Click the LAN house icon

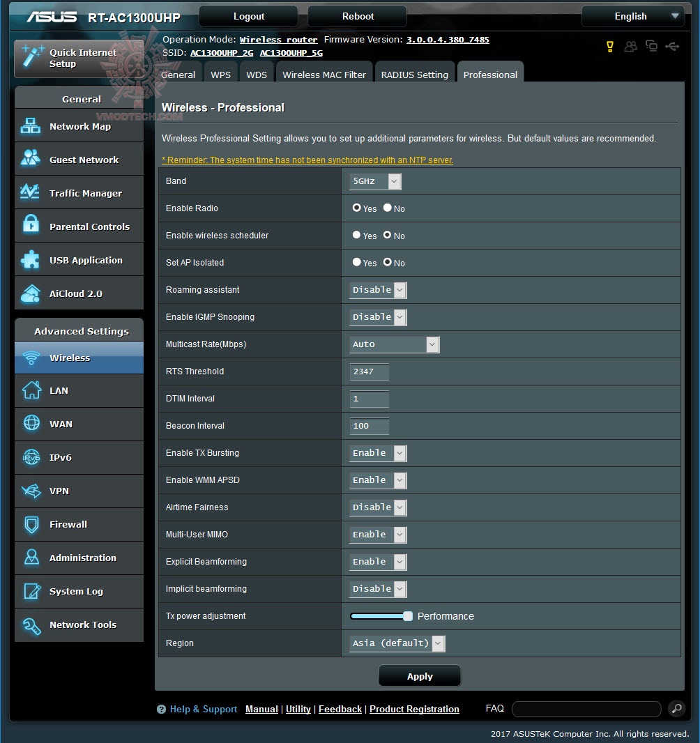tap(31, 390)
